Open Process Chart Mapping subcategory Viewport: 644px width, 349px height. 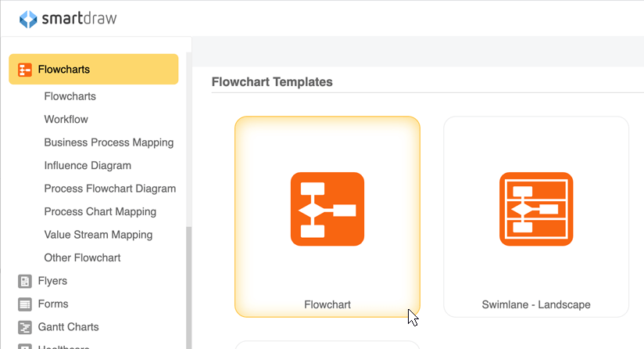coord(100,212)
